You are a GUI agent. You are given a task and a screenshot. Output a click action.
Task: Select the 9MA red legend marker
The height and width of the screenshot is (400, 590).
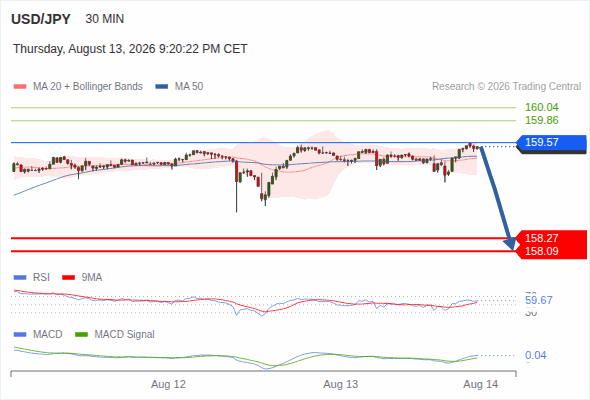click(x=68, y=278)
